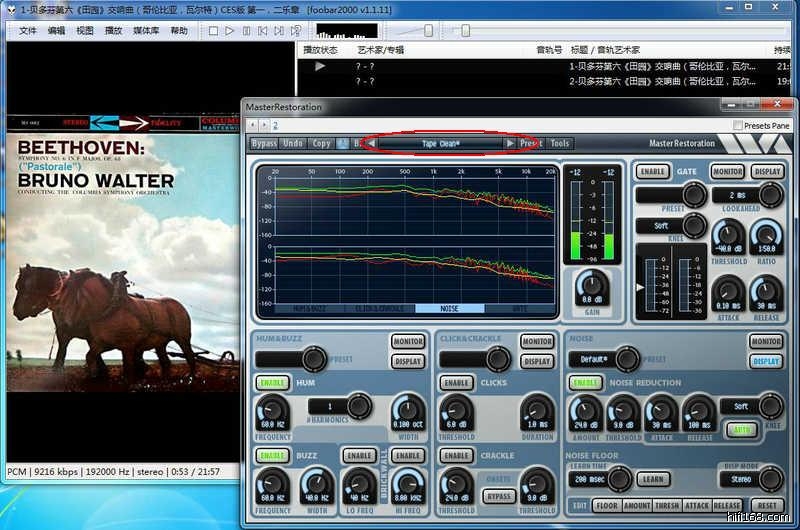Enable the Presets Pane checkbox

coord(738,126)
